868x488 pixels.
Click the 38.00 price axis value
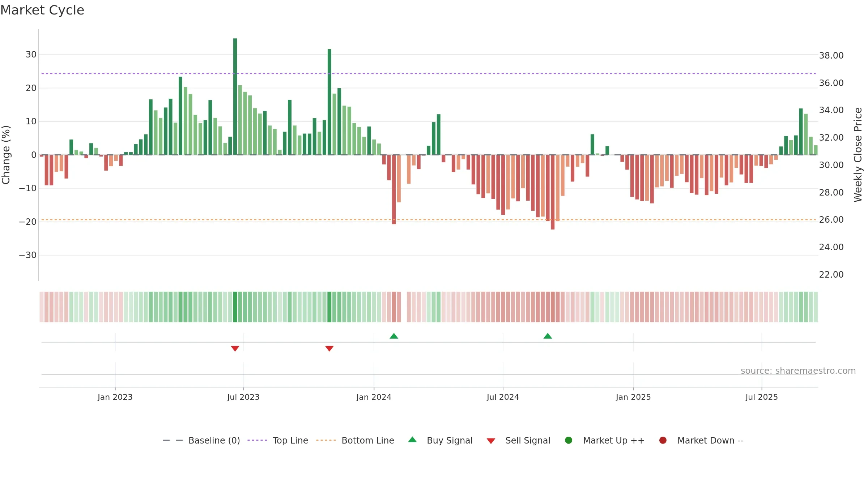pyautogui.click(x=831, y=56)
